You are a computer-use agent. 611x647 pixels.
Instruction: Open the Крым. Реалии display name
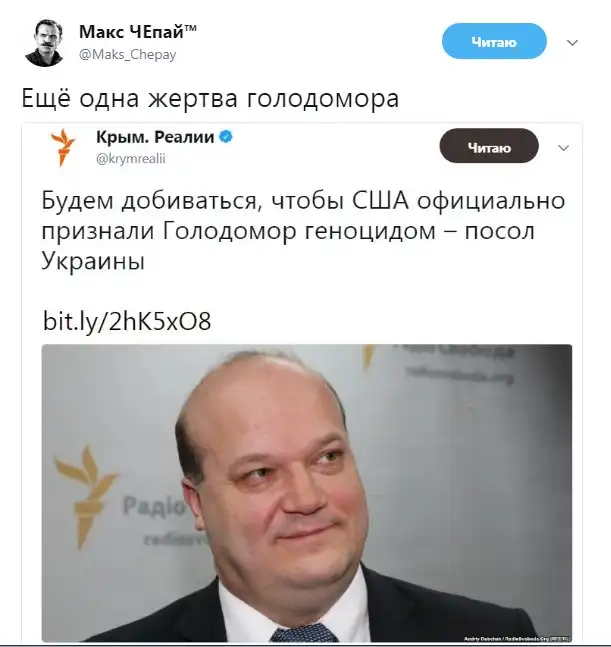click(x=155, y=137)
